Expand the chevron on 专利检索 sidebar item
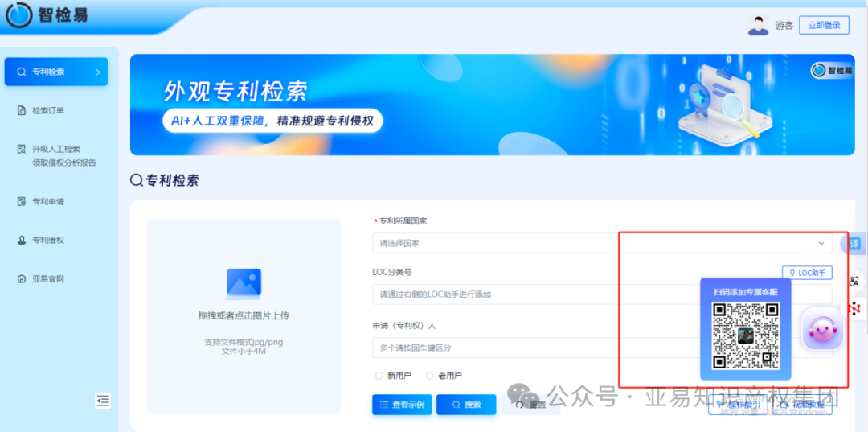The image size is (868, 432). pyautogui.click(x=98, y=72)
